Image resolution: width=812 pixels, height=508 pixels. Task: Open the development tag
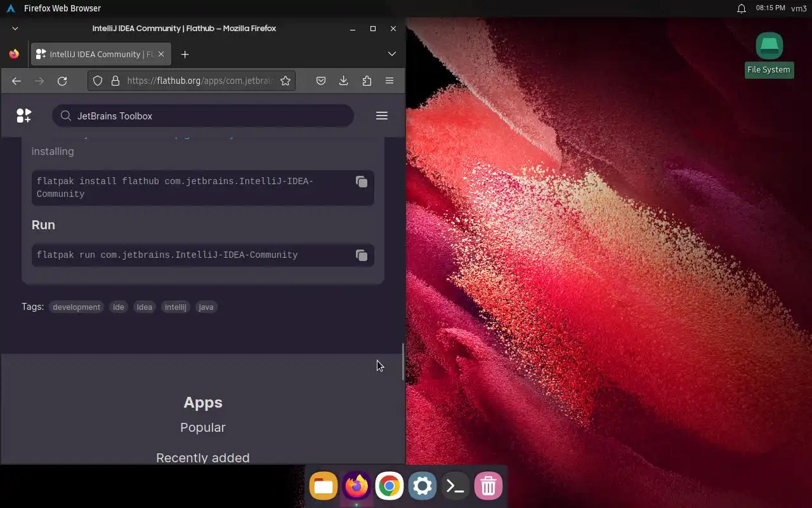point(77,307)
